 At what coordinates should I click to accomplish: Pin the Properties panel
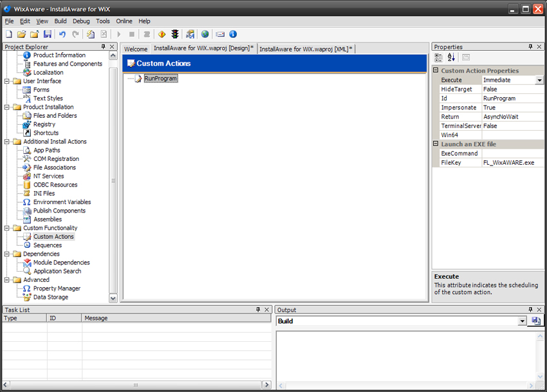pyautogui.click(x=531, y=46)
